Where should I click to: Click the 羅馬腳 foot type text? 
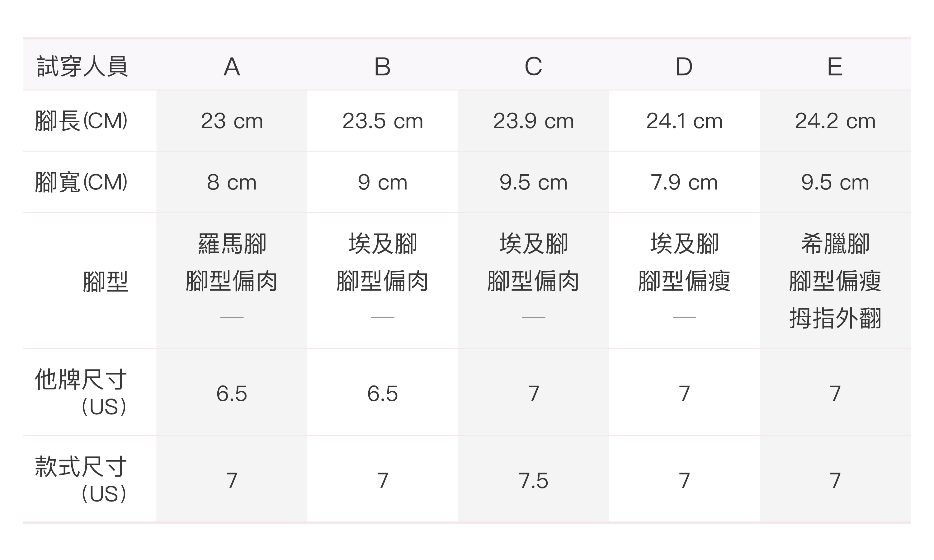(232, 244)
